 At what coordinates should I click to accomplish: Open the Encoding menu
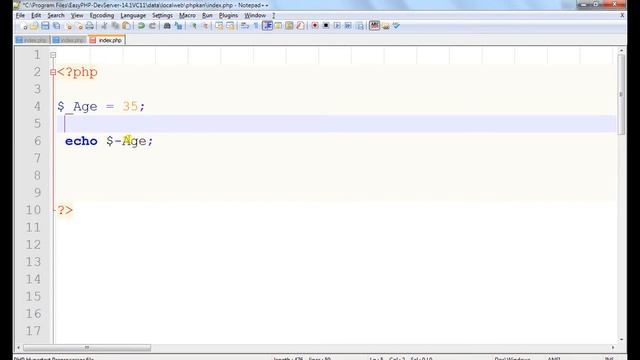click(x=102, y=16)
